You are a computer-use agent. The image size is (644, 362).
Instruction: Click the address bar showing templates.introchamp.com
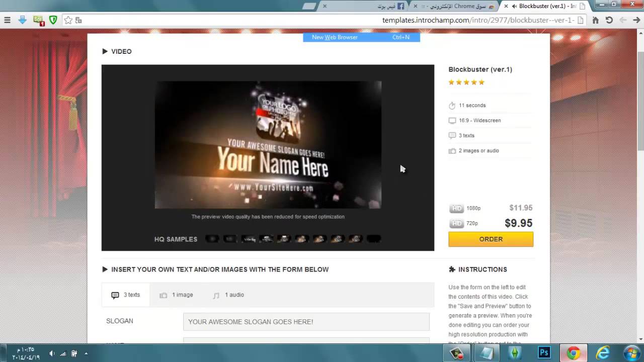click(x=478, y=20)
